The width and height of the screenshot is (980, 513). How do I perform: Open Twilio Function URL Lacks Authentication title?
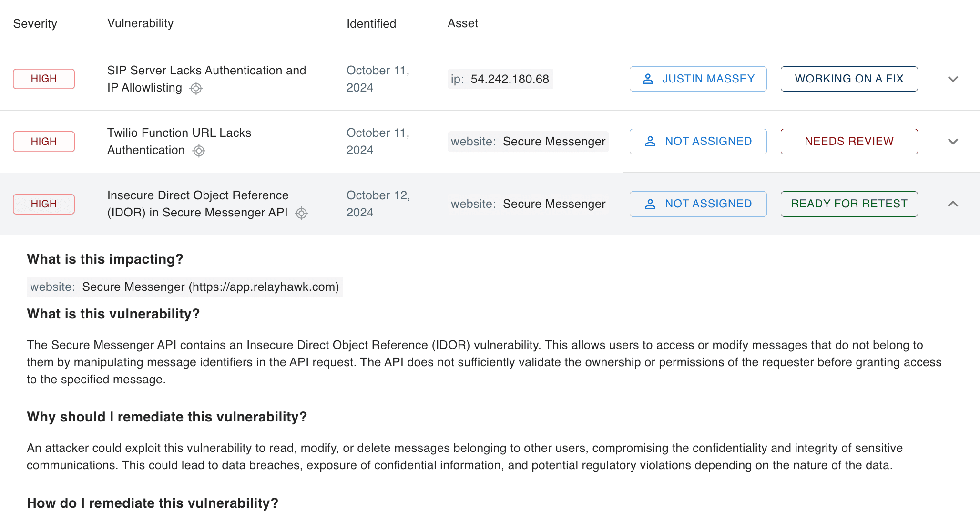tap(179, 142)
